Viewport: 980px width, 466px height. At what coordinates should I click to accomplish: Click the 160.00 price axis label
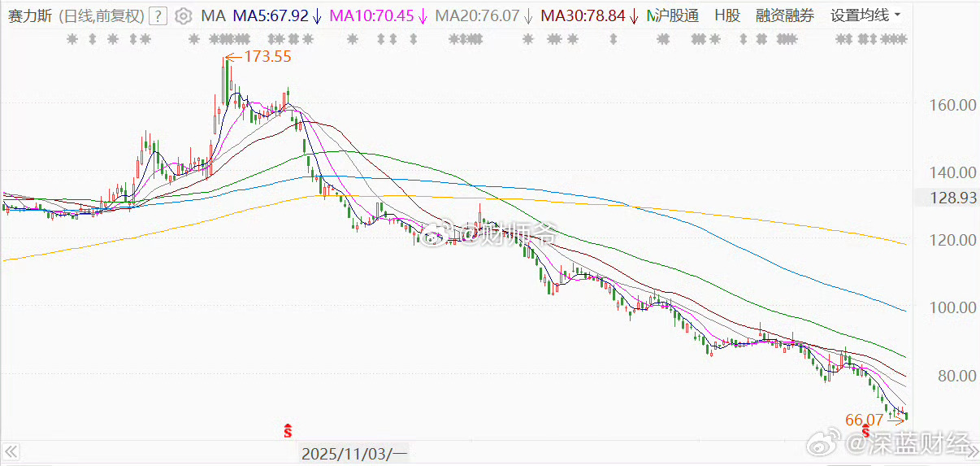point(953,105)
